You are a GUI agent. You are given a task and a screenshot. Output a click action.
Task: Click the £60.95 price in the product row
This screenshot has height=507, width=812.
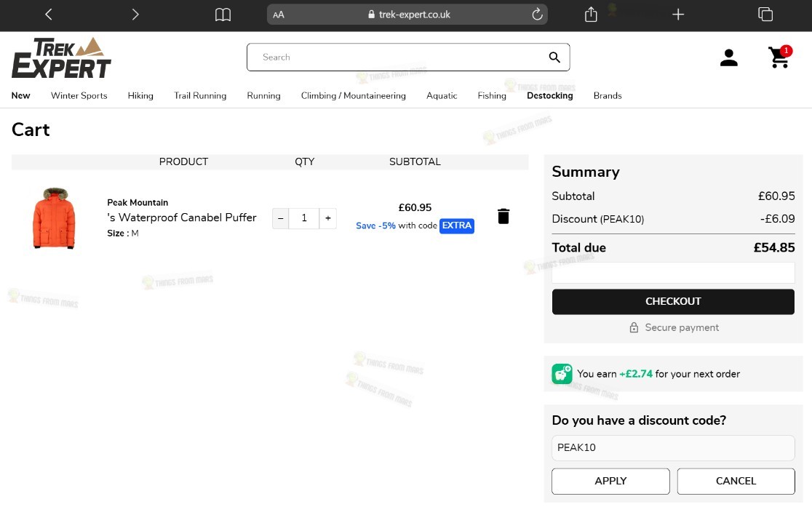pos(415,207)
